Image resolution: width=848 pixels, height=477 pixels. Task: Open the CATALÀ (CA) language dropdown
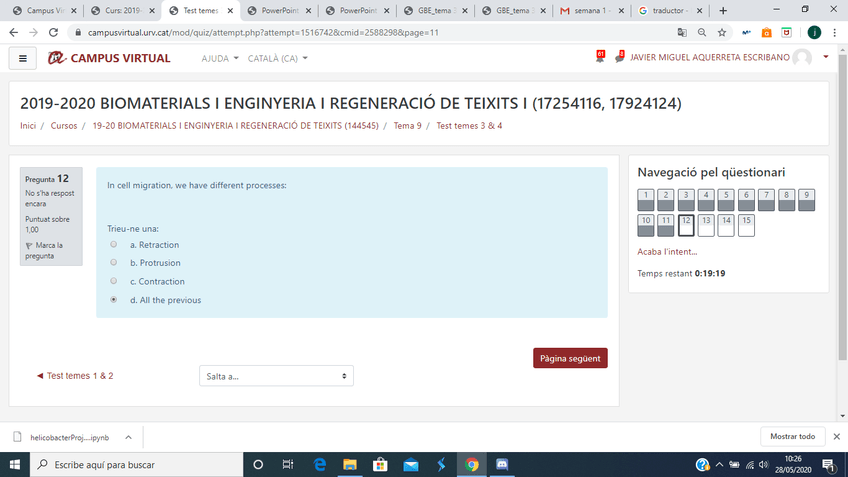point(277,58)
